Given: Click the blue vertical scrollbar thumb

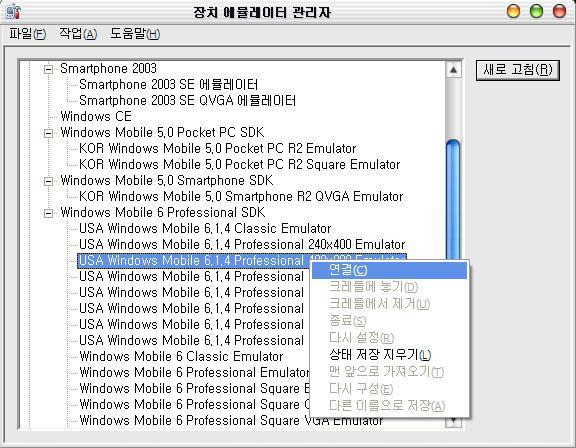Looking at the screenshot, I should tap(453, 200).
